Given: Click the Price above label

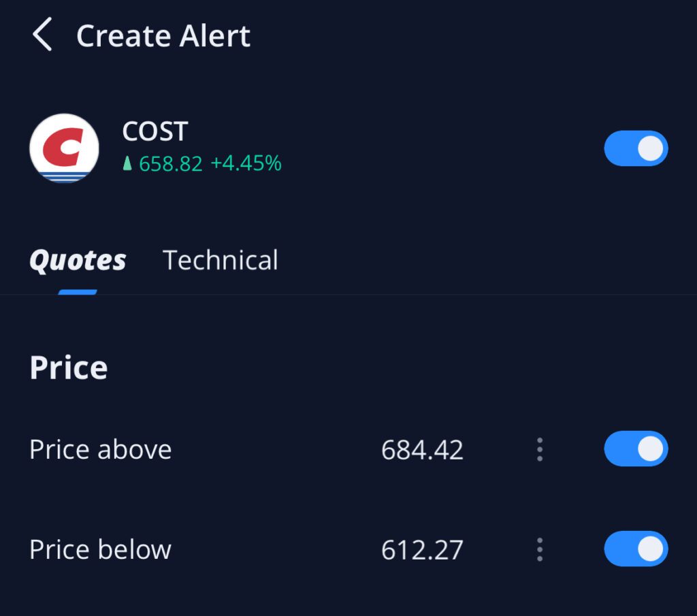Looking at the screenshot, I should point(101,450).
